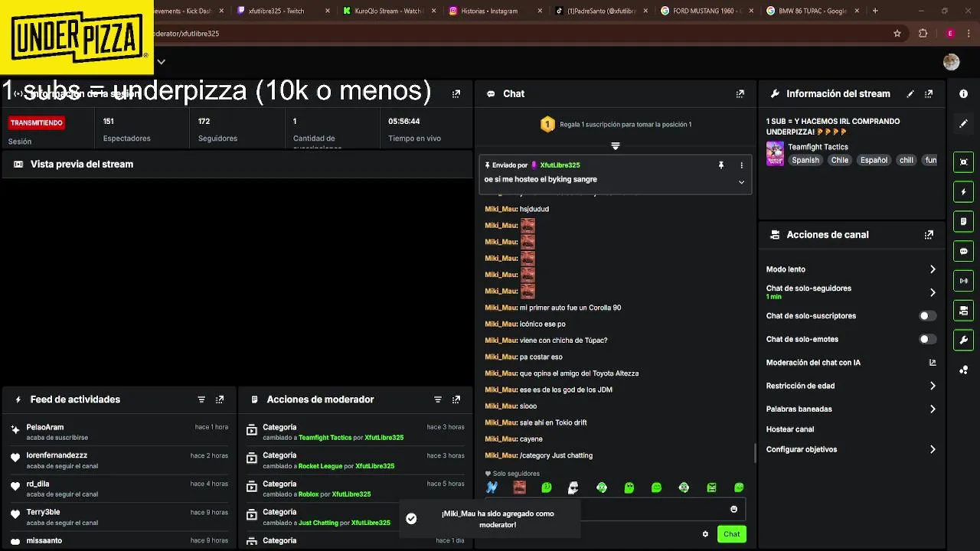980x551 pixels.
Task: Open a new browser tab
Action: [875, 11]
